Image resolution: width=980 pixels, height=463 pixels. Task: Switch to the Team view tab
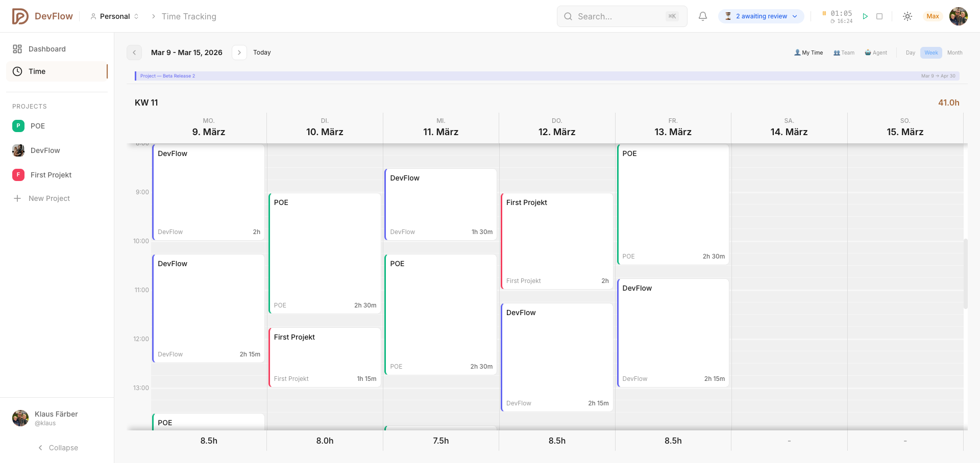(844, 53)
